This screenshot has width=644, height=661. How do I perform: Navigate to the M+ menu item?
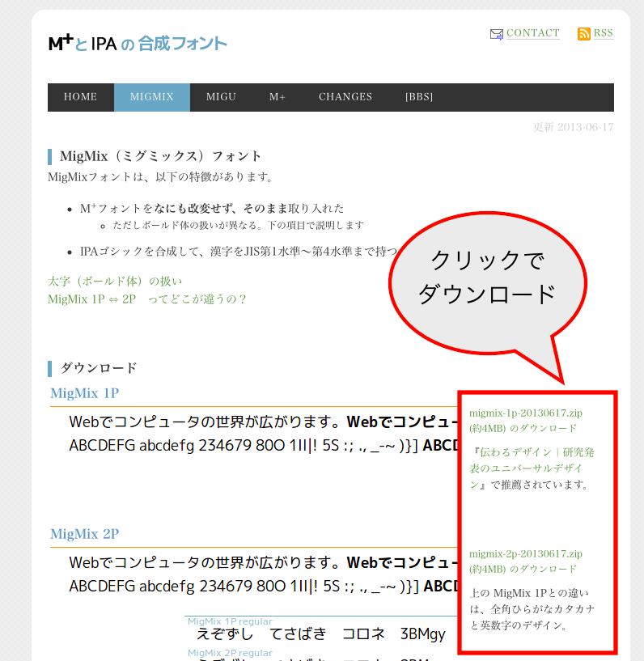tap(278, 97)
